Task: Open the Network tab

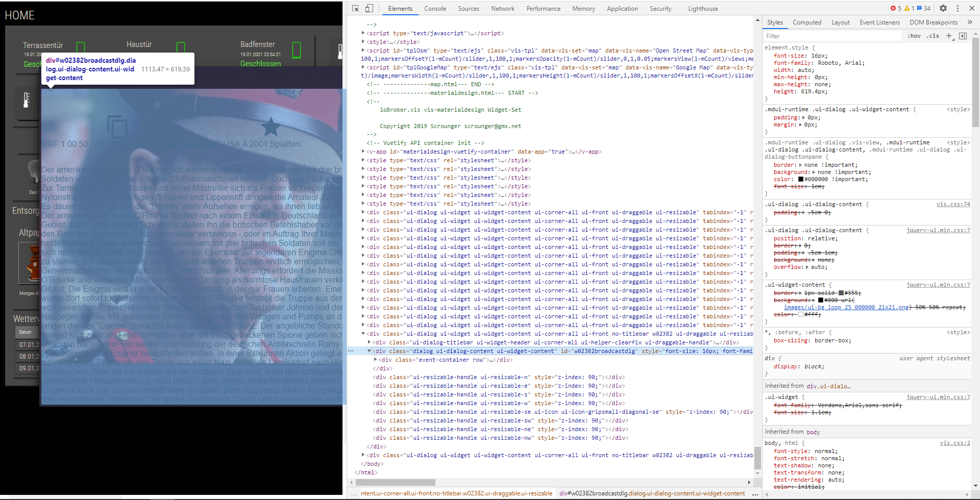Action: (x=503, y=9)
